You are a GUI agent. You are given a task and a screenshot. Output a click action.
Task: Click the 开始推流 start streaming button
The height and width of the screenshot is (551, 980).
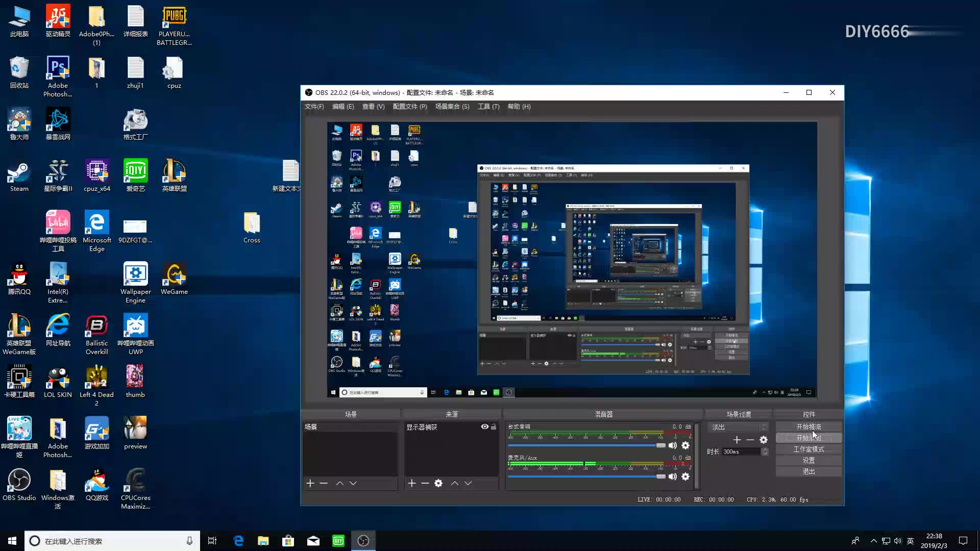(x=808, y=427)
